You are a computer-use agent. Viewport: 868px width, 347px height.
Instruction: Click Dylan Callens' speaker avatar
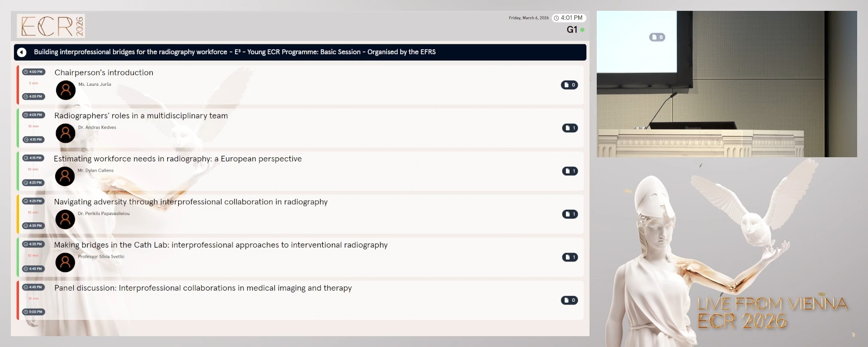pyautogui.click(x=65, y=176)
